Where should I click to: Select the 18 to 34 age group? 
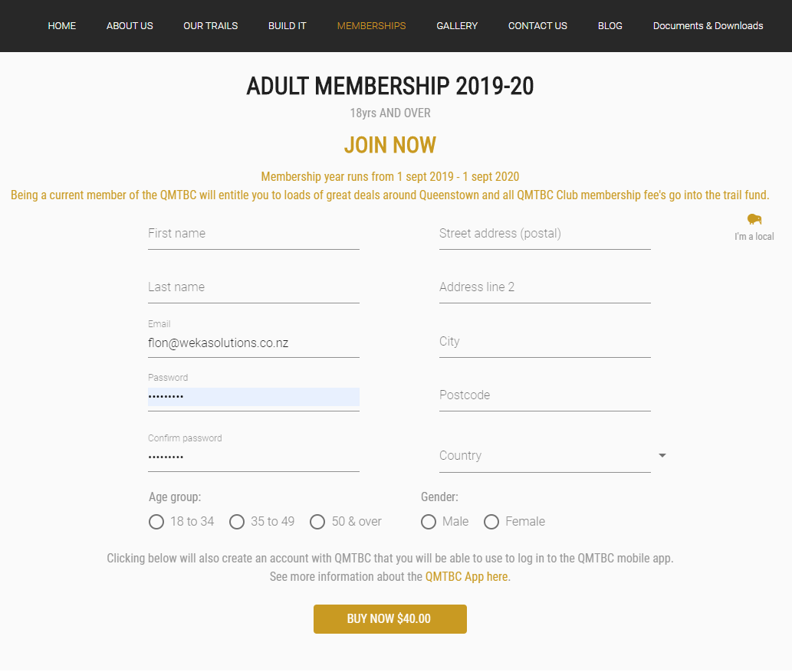[x=156, y=522]
